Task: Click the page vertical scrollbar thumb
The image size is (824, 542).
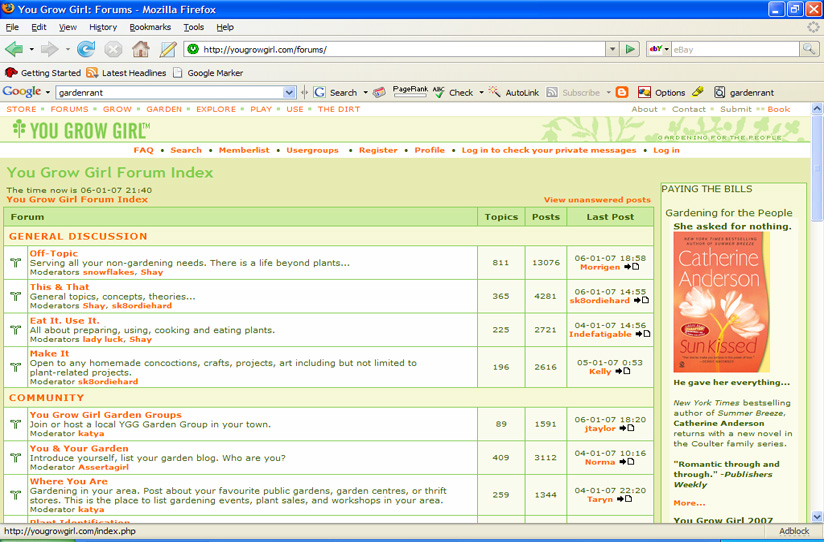Action: click(817, 168)
